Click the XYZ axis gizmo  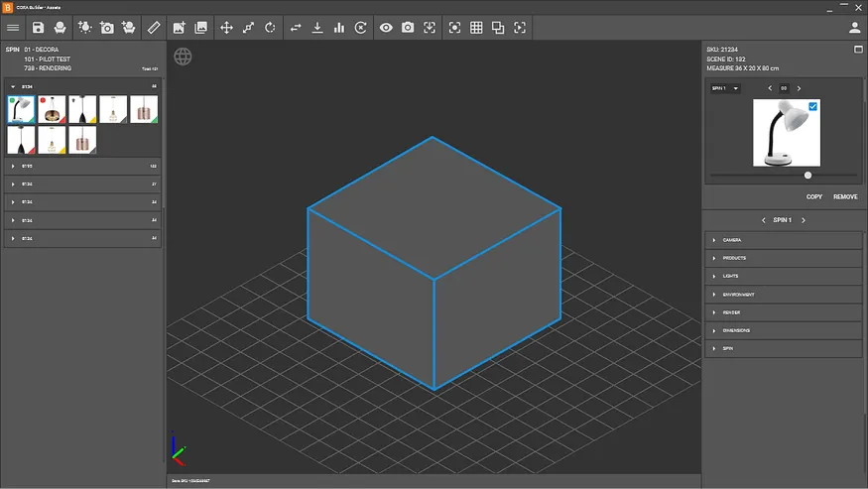click(179, 448)
